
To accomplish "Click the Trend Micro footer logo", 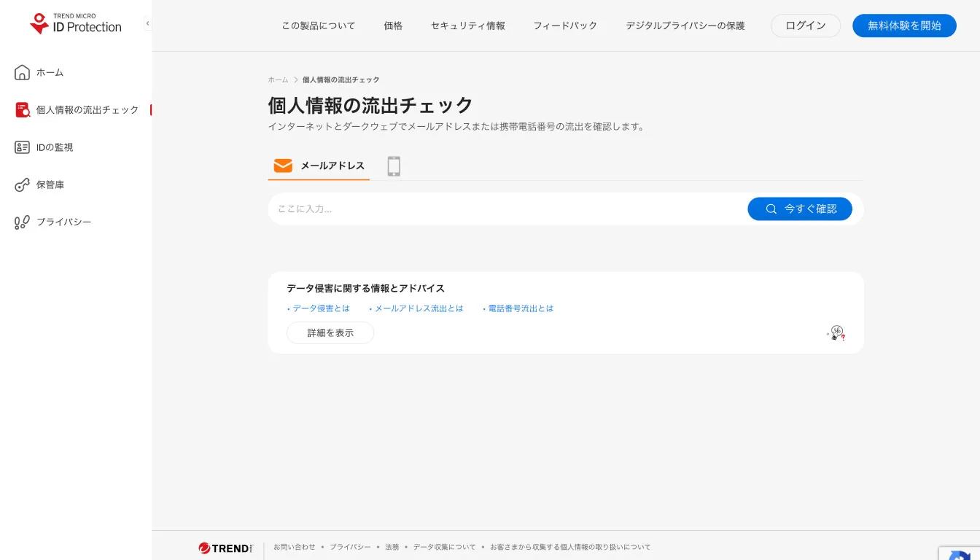I will click(x=225, y=548).
